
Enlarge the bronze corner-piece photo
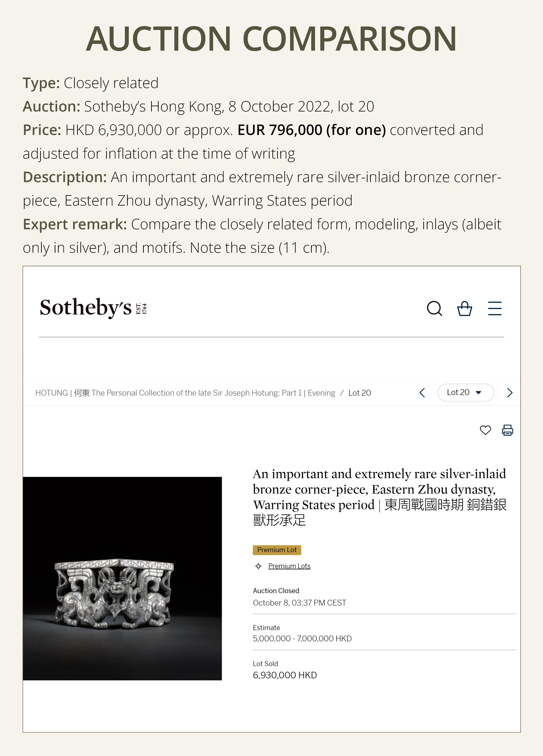[x=122, y=578]
